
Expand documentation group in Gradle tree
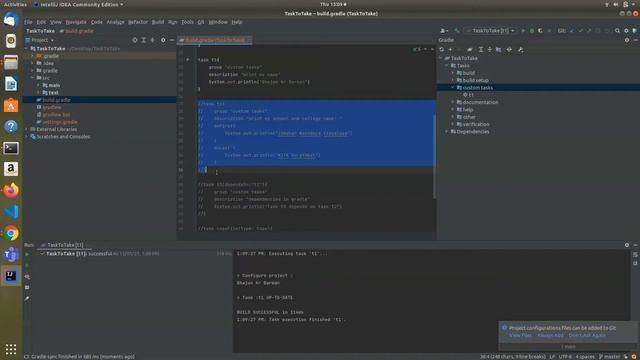click(453, 102)
